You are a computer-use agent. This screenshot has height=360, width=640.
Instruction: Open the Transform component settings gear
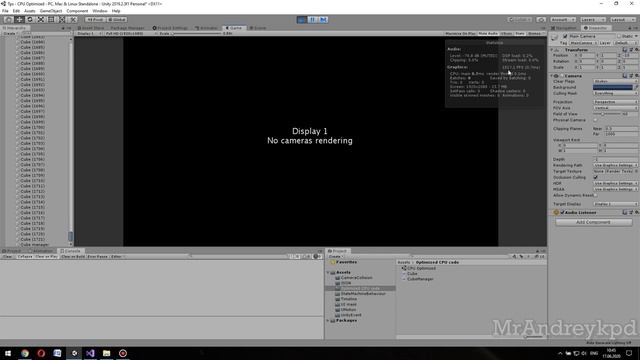pyautogui.click(x=636, y=50)
